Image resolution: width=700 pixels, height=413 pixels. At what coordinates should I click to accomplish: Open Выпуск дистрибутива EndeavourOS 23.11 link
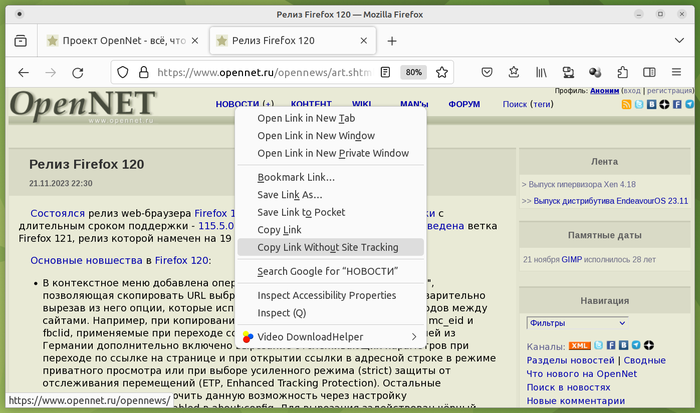coord(611,201)
